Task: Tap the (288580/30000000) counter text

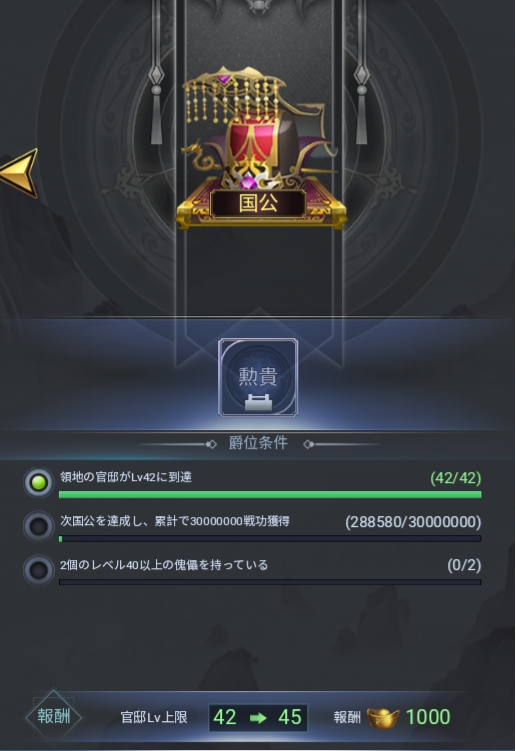Action: tap(413, 522)
